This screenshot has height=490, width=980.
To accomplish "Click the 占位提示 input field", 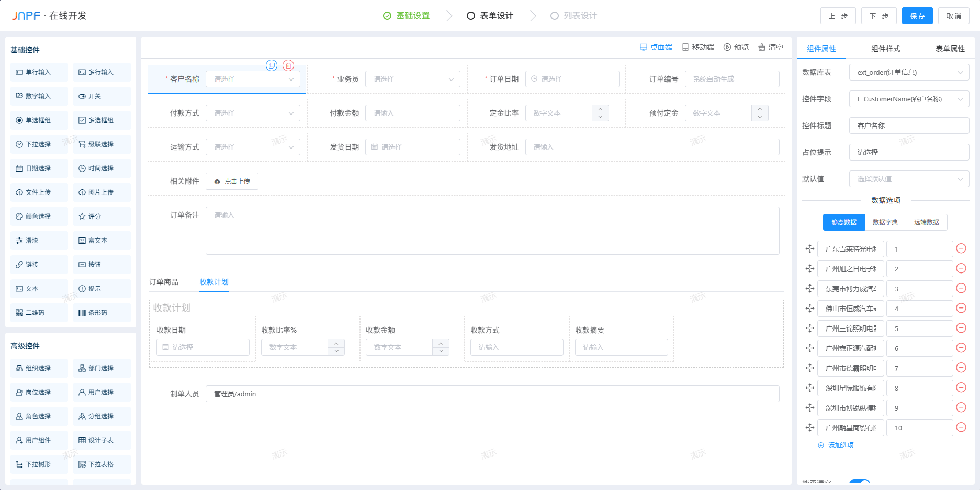I will coord(909,152).
